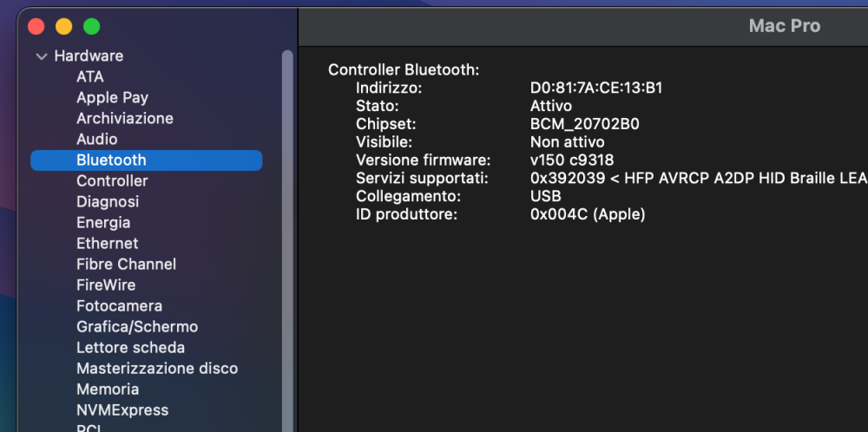Click the Controller Bluetooth heading
Viewport: 868px width, 432px height.
(404, 70)
